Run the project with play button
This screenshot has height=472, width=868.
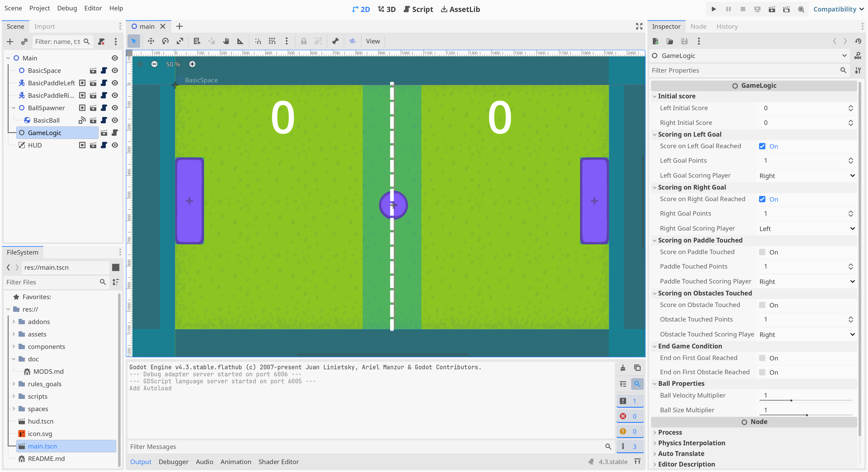click(714, 9)
